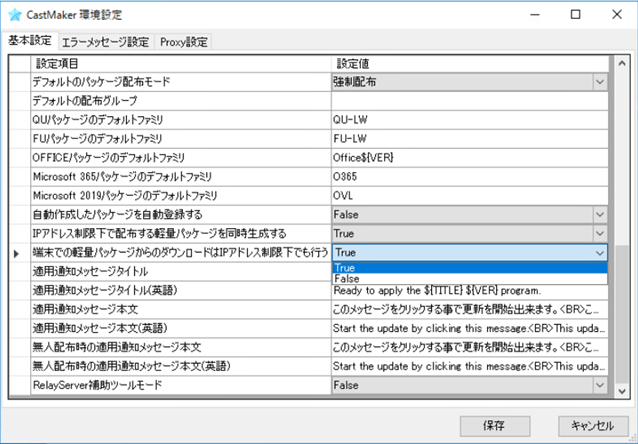This screenshot has height=444, width=638.
Task: Choose False in the dropdown list
Action: pos(470,279)
